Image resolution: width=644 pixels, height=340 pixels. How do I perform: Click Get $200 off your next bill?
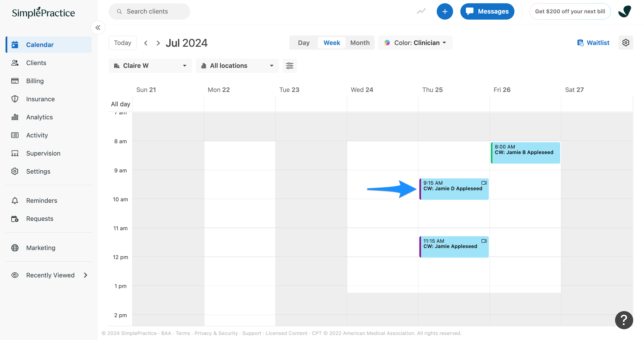570,11
